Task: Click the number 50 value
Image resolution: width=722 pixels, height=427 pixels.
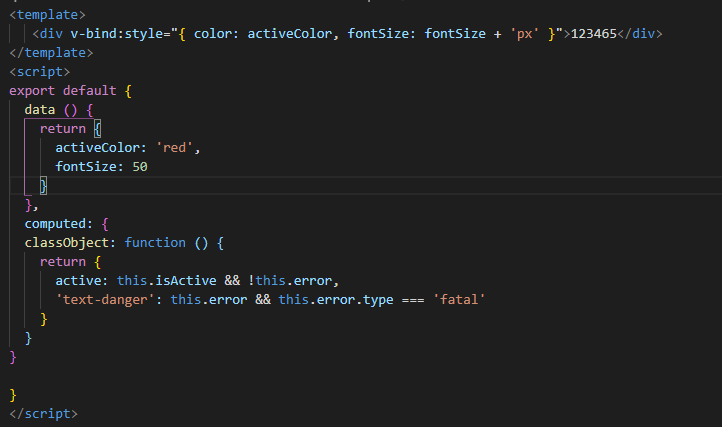Action: pyautogui.click(x=140, y=166)
